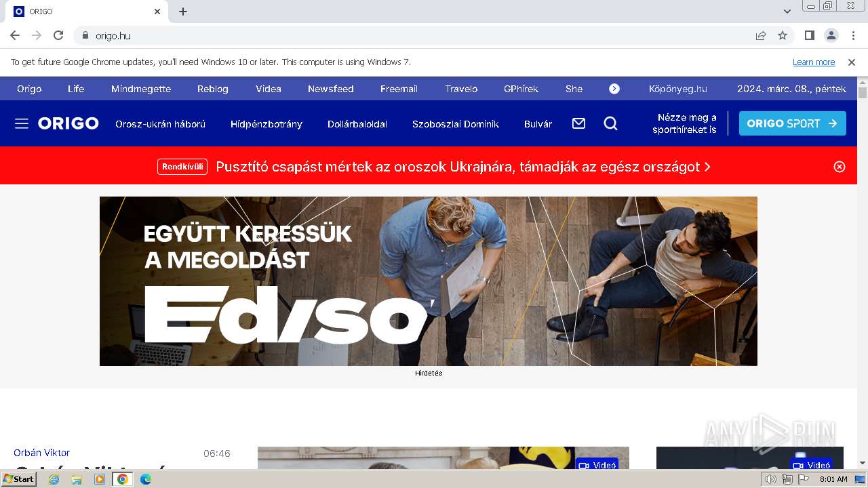Image resolution: width=868 pixels, height=488 pixels.
Task: Open the right-hand Videó article thumbnail
Action: 750,457
